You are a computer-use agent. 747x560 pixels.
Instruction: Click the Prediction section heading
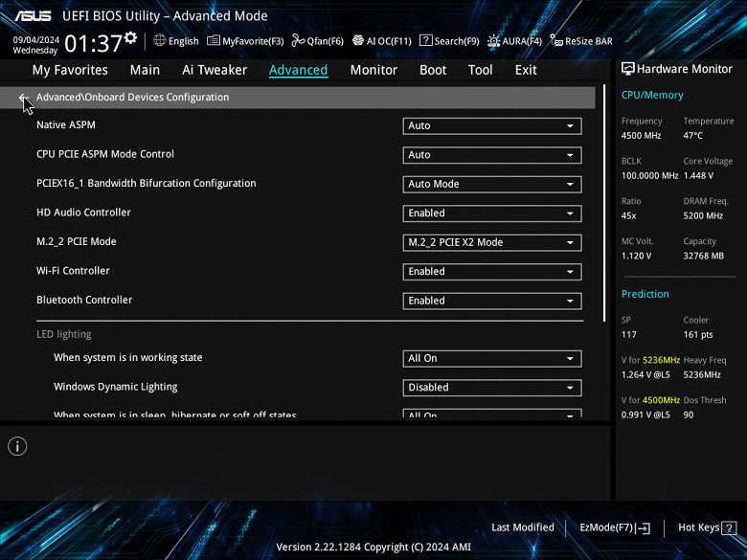(x=645, y=294)
